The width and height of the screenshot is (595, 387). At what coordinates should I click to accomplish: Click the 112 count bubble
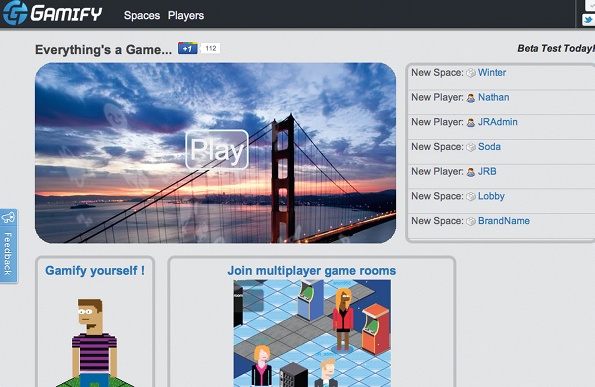(211, 48)
